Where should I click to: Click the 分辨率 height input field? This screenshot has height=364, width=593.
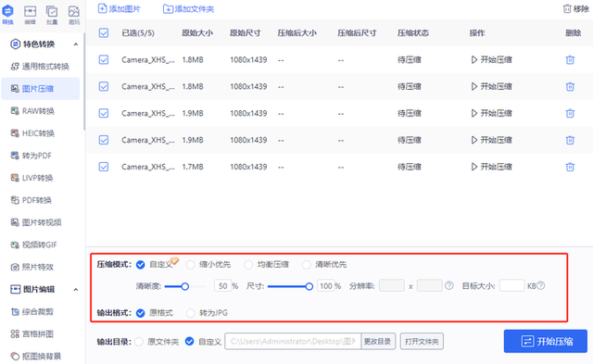pos(430,285)
